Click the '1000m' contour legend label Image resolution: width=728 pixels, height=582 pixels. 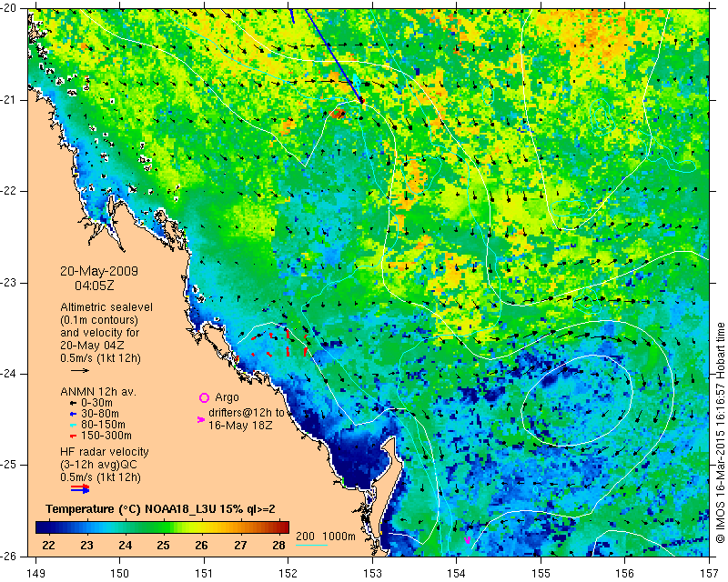click(x=339, y=536)
